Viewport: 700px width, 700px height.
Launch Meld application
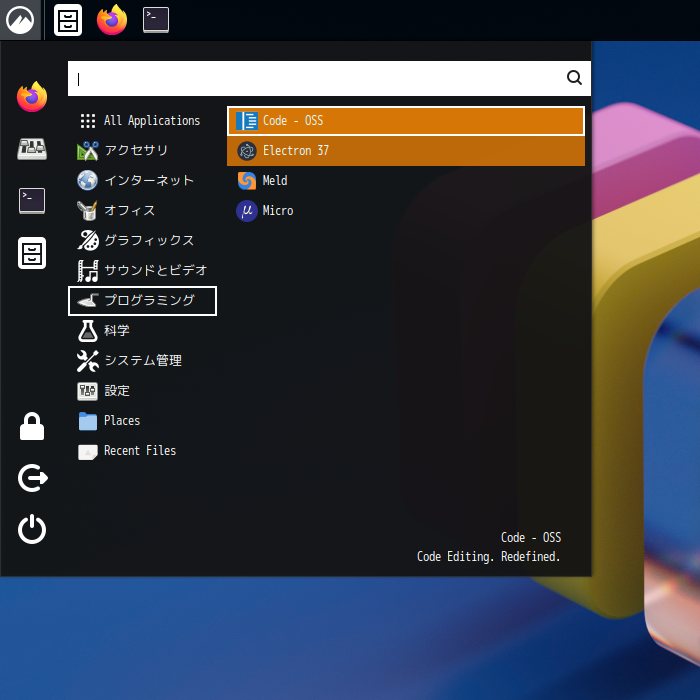point(406,180)
